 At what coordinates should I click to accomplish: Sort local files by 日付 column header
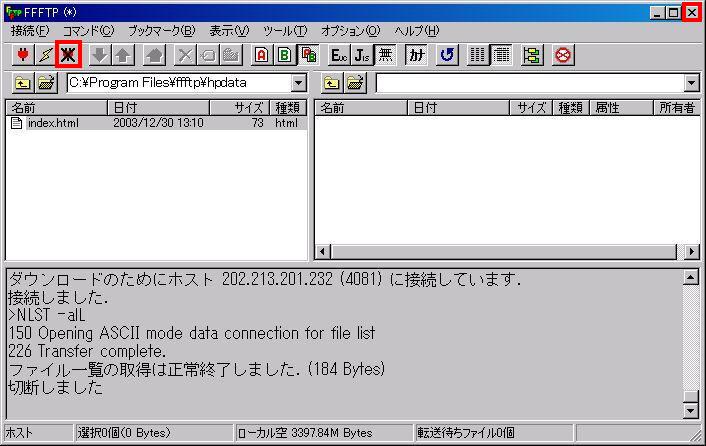pos(157,107)
